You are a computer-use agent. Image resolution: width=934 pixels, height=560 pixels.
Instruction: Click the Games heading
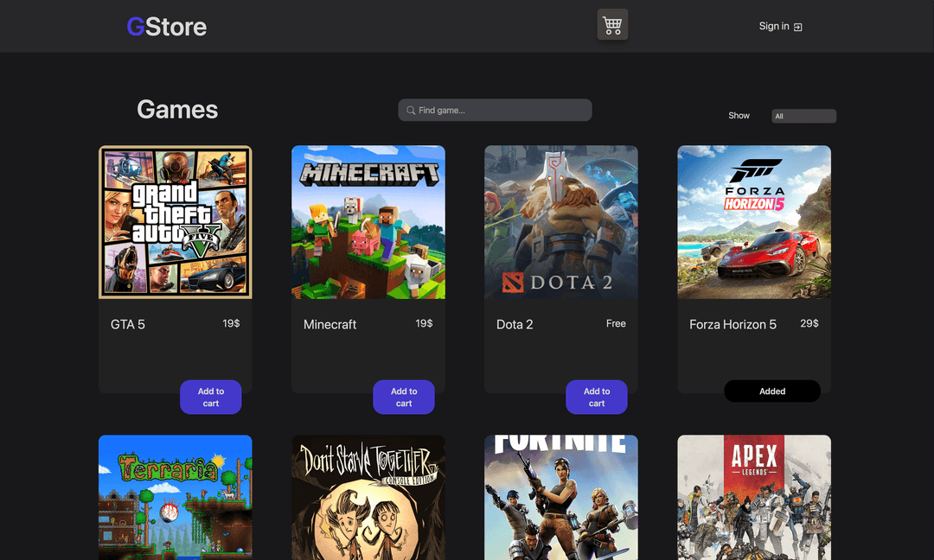177,110
